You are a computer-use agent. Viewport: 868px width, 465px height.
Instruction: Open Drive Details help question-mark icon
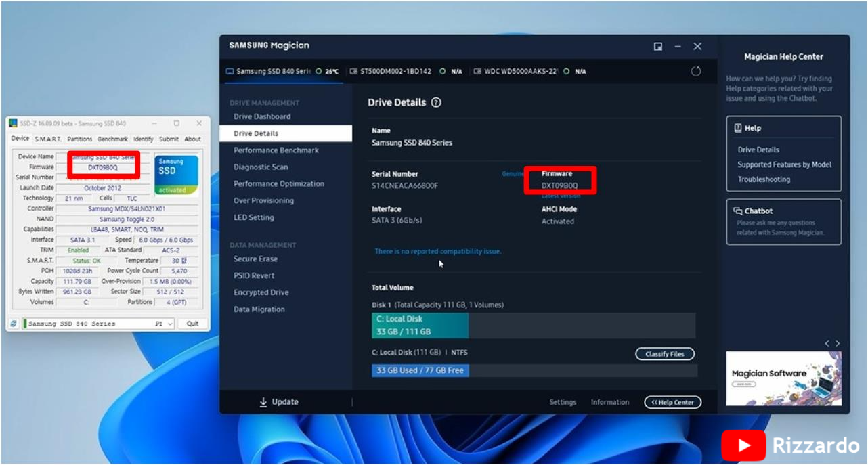pos(436,103)
